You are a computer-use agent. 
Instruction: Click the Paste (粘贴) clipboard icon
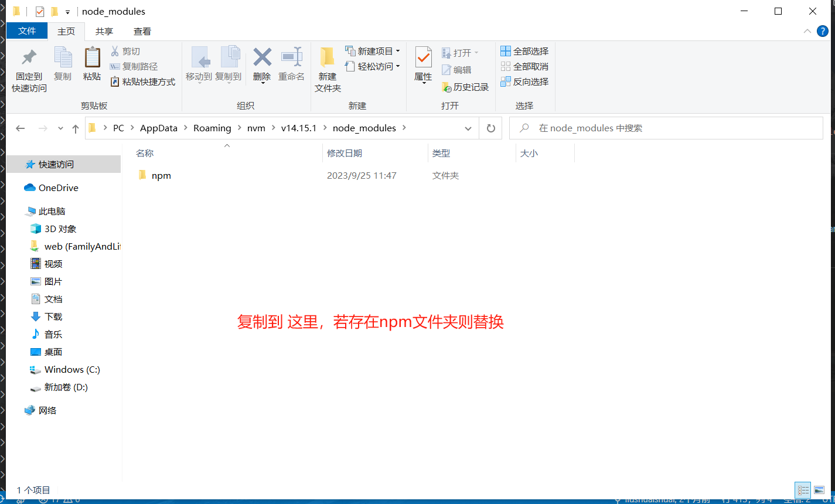point(92,57)
